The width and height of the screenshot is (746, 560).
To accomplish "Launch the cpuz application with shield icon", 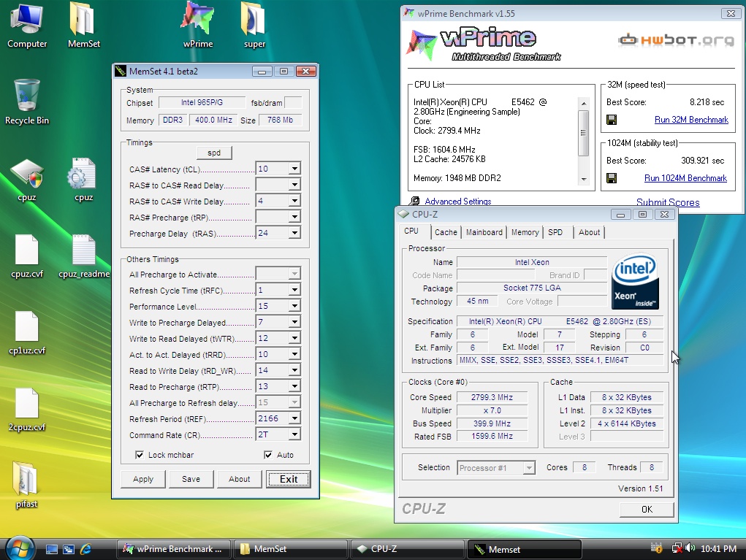I will (27, 180).
